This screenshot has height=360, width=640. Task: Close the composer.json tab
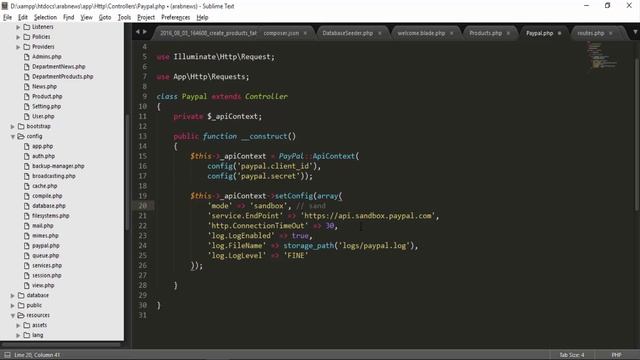(305, 33)
